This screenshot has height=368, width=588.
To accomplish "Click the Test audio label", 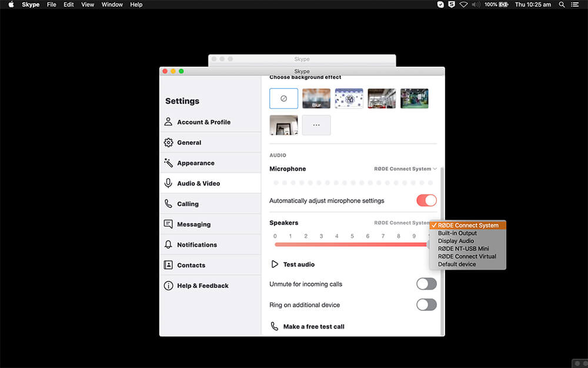I will [x=299, y=264].
